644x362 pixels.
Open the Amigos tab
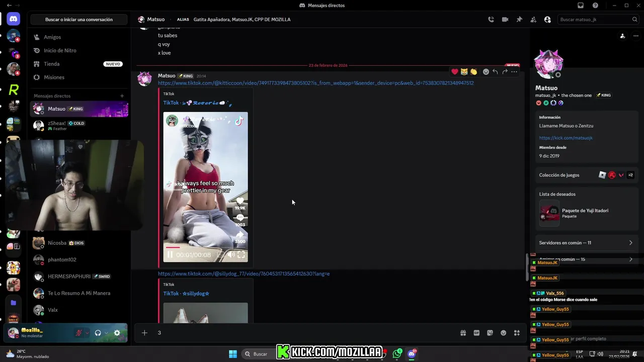click(79, 37)
